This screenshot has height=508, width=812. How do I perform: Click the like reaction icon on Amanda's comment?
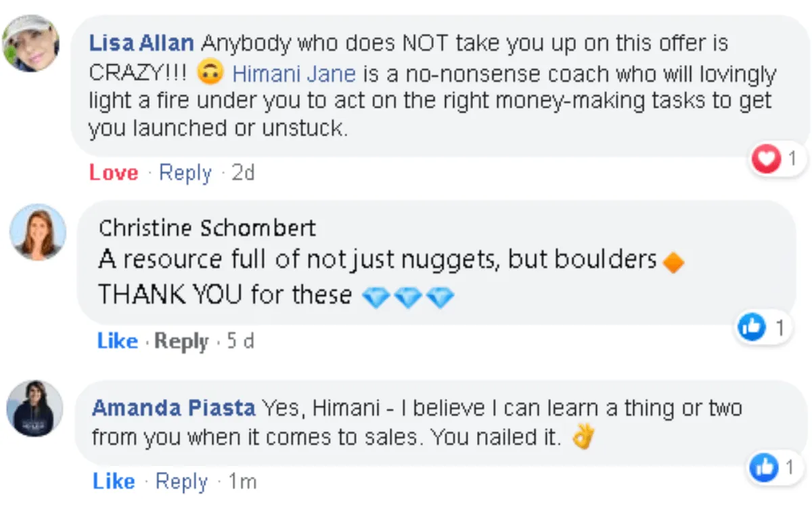(765, 467)
